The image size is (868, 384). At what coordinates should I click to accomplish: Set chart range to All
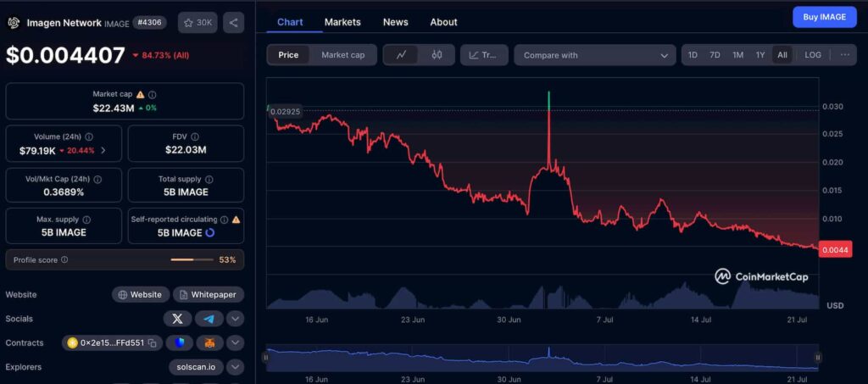(782, 55)
